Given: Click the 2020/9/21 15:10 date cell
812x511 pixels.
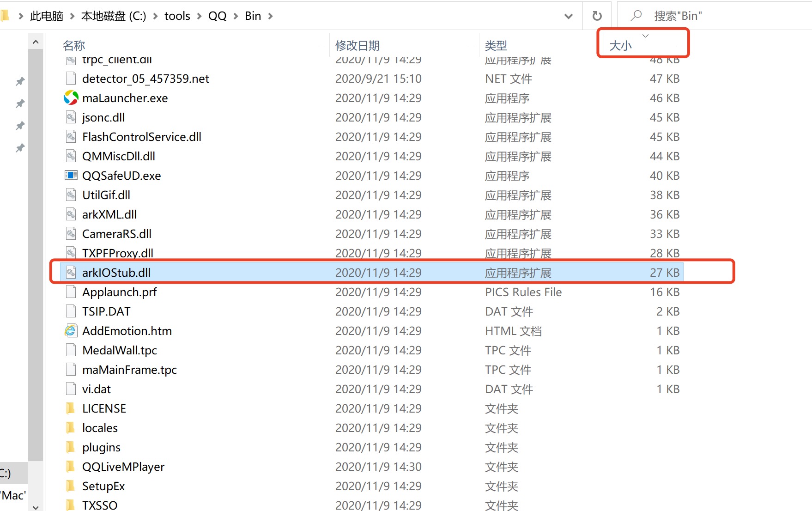Looking at the screenshot, I should pyautogui.click(x=378, y=79).
